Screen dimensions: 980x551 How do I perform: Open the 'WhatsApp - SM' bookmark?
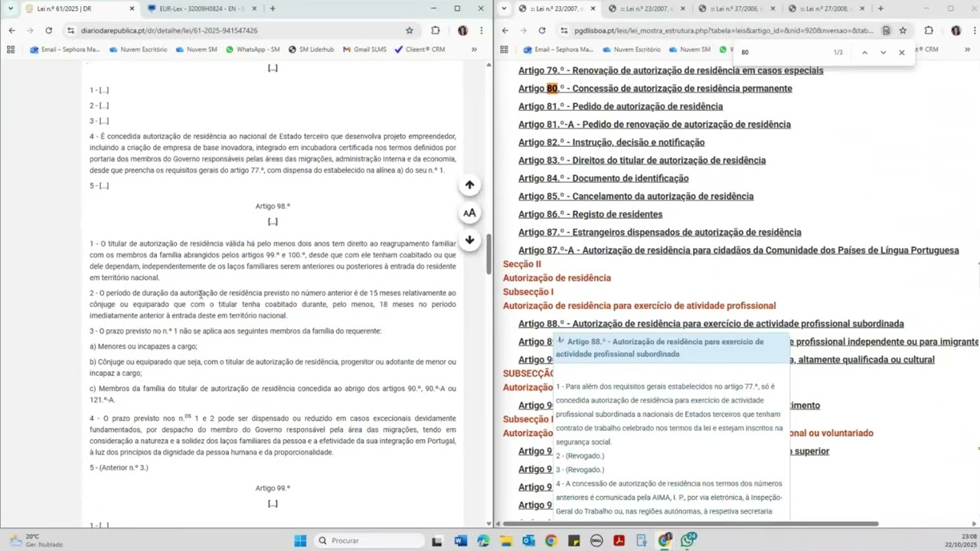251,50
